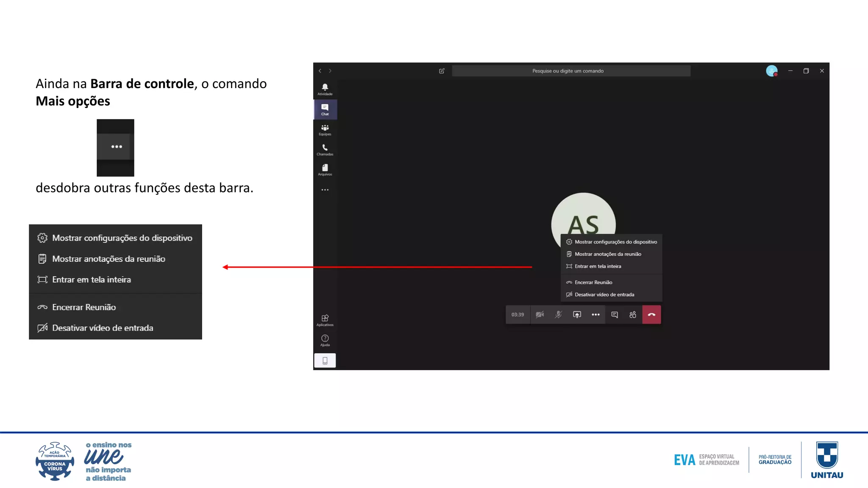This screenshot has height=488, width=868.
Task: Click the share screen icon
Action: point(577,314)
